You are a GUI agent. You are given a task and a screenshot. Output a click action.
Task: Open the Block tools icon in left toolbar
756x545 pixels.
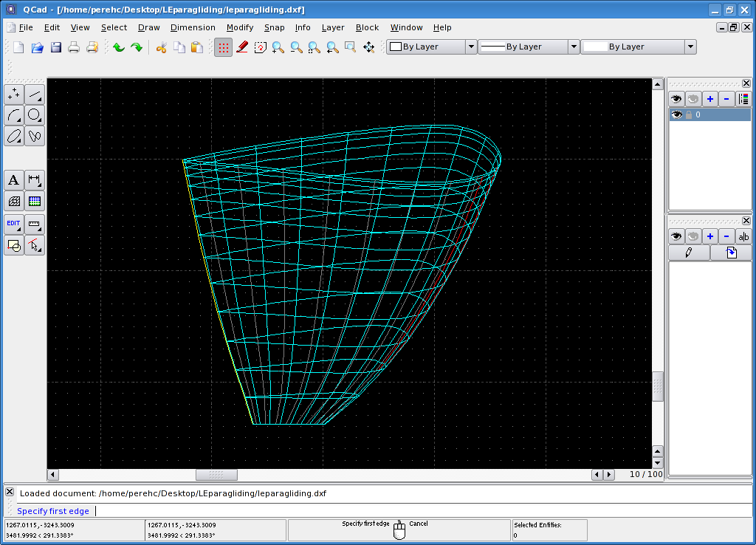[x=14, y=245]
